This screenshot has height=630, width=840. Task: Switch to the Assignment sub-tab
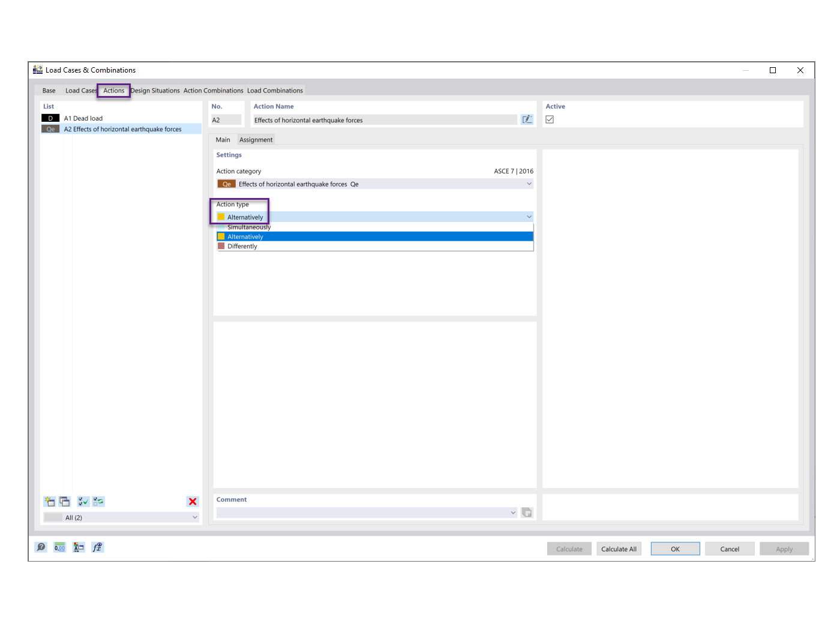pos(256,140)
